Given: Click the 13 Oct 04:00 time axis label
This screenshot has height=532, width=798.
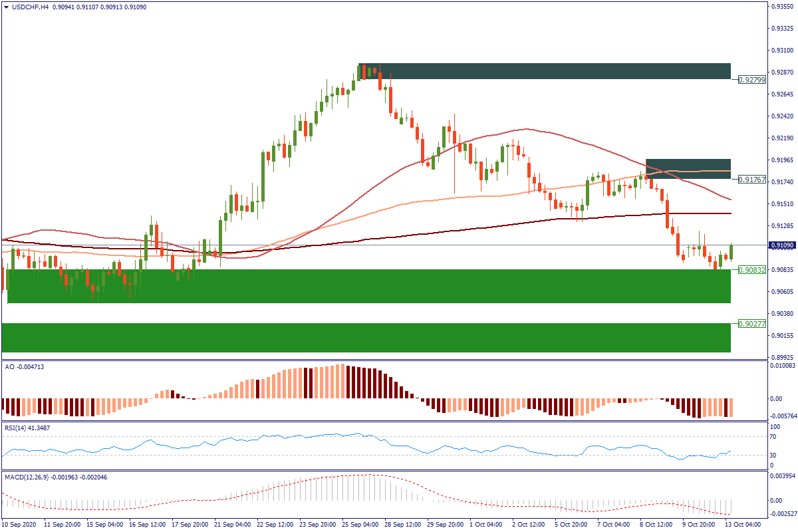Looking at the screenshot, I should [742, 525].
